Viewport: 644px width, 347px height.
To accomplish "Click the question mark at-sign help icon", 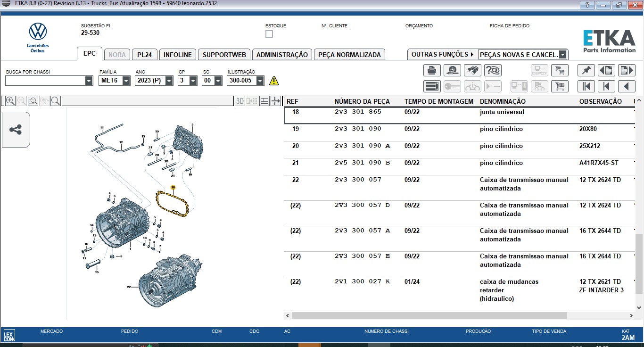I will click(493, 70).
